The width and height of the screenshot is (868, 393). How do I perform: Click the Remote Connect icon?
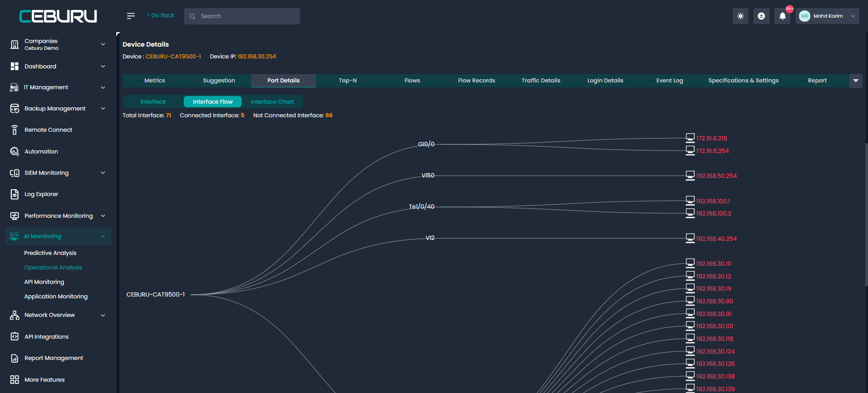(14, 130)
